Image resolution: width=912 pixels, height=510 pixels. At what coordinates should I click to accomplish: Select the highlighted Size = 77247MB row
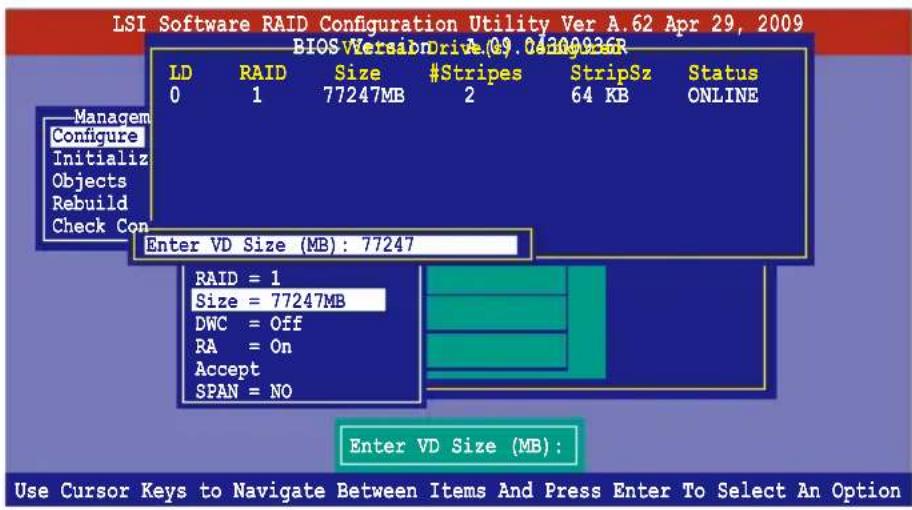288,301
